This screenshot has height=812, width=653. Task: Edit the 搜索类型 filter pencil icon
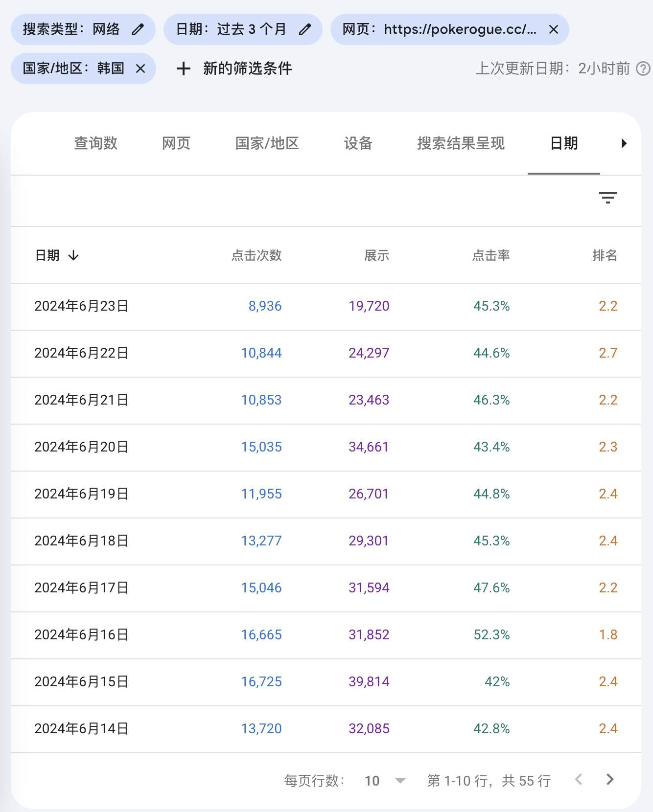[138, 29]
